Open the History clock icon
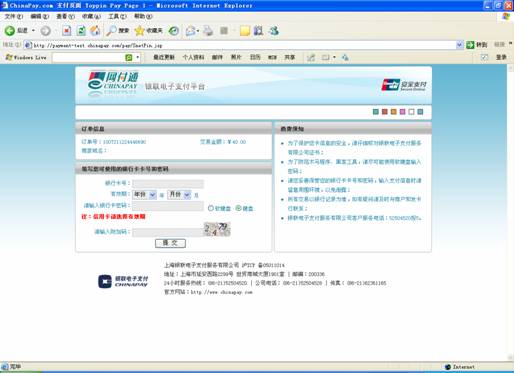The height and width of the screenshot is (373, 514). (174, 31)
